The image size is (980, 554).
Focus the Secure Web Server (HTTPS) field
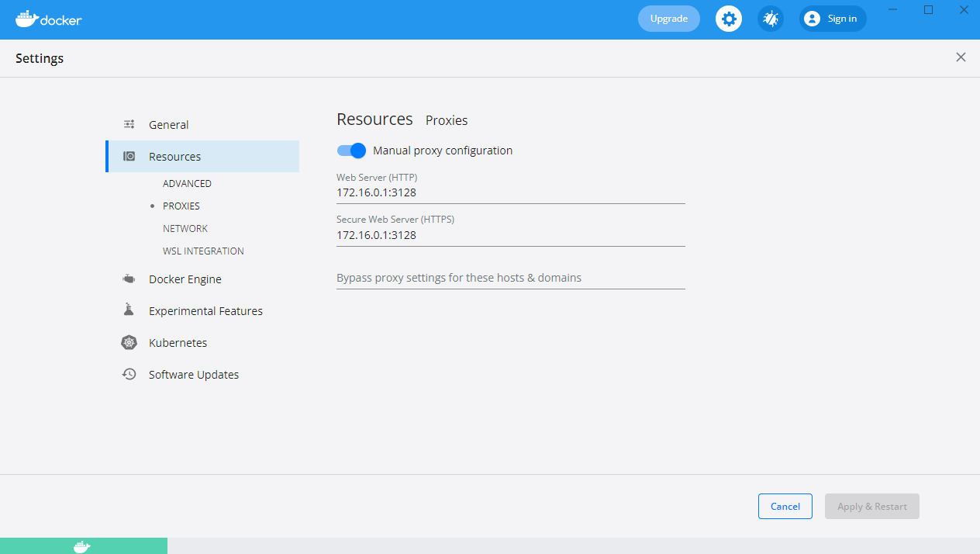click(x=511, y=235)
